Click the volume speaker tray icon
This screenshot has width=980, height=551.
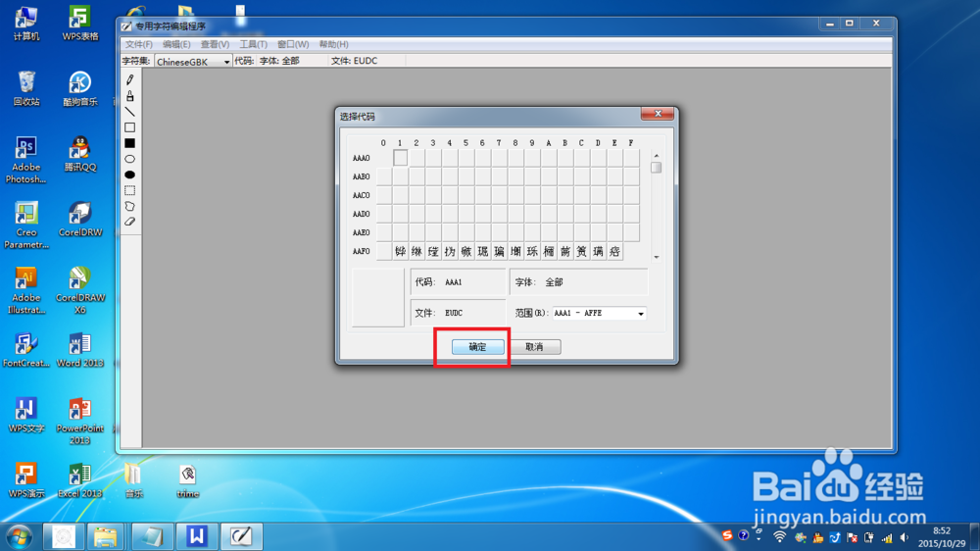pos(904,538)
